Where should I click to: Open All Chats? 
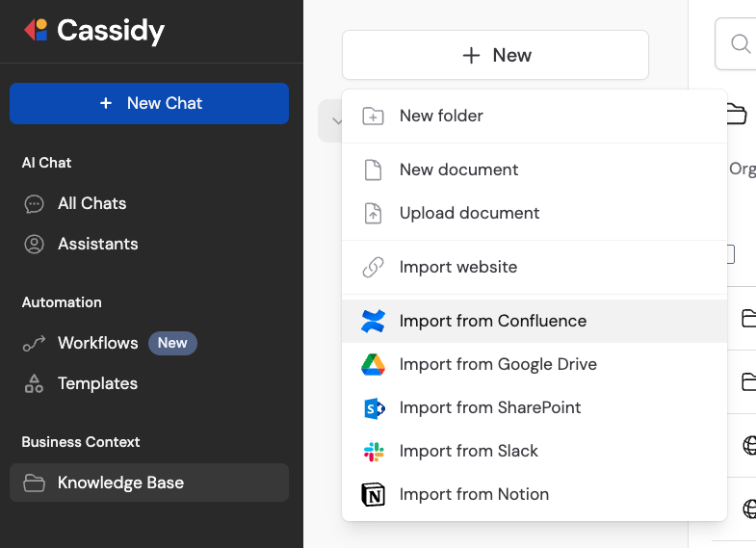(91, 203)
